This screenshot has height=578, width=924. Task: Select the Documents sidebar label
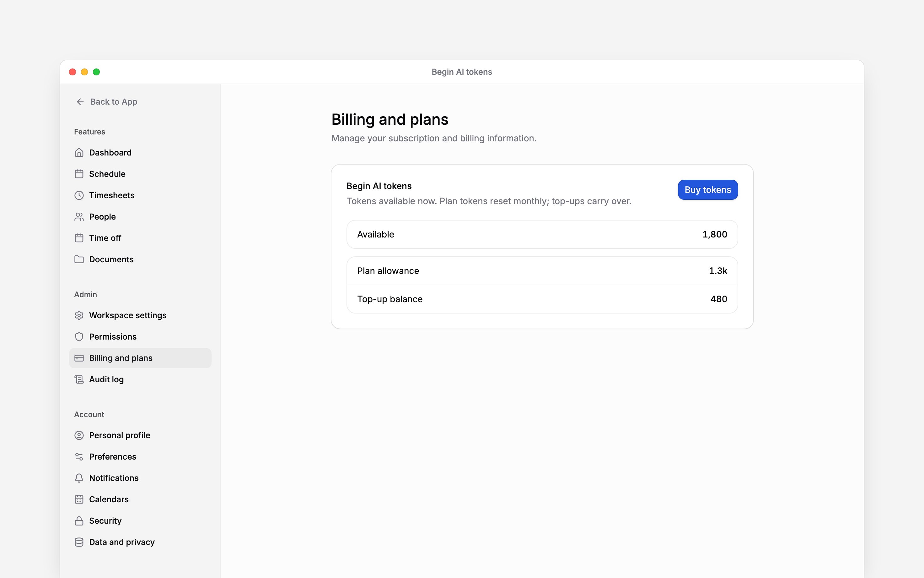[x=111, y=259]
